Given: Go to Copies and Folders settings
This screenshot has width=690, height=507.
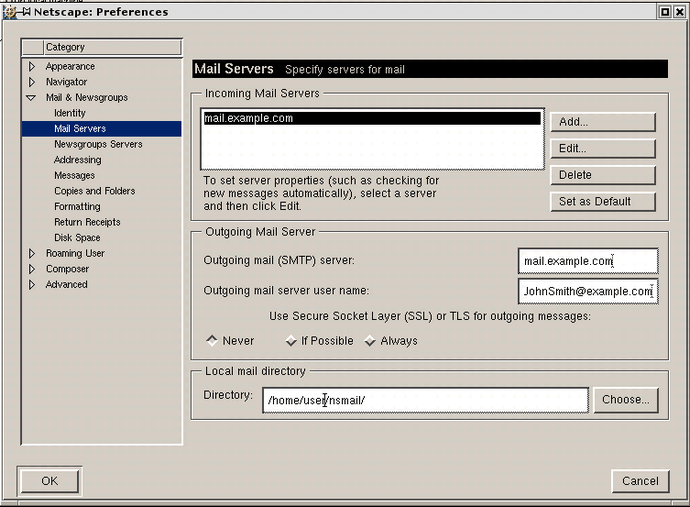Looking at the screenshot, I should coord(94,191).
